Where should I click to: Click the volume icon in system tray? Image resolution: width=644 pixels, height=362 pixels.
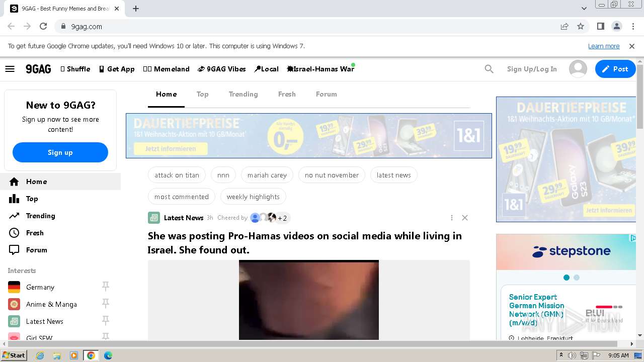(x=572, y=355)
